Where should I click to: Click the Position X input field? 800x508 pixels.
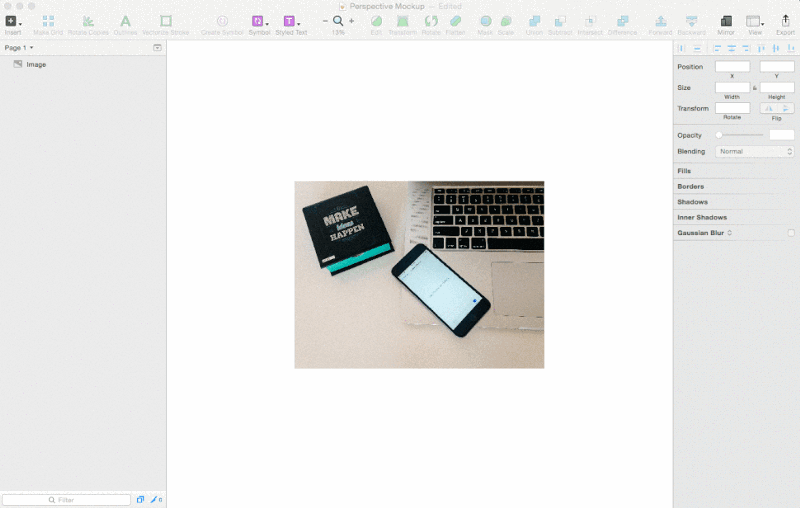point(732,66)
